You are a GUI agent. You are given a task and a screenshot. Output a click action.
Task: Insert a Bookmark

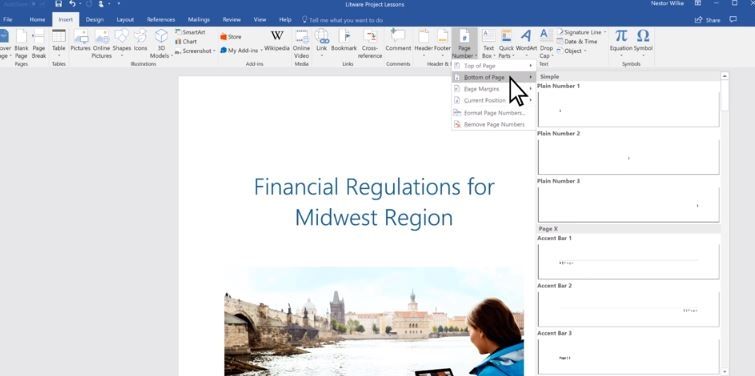[344, 41]
